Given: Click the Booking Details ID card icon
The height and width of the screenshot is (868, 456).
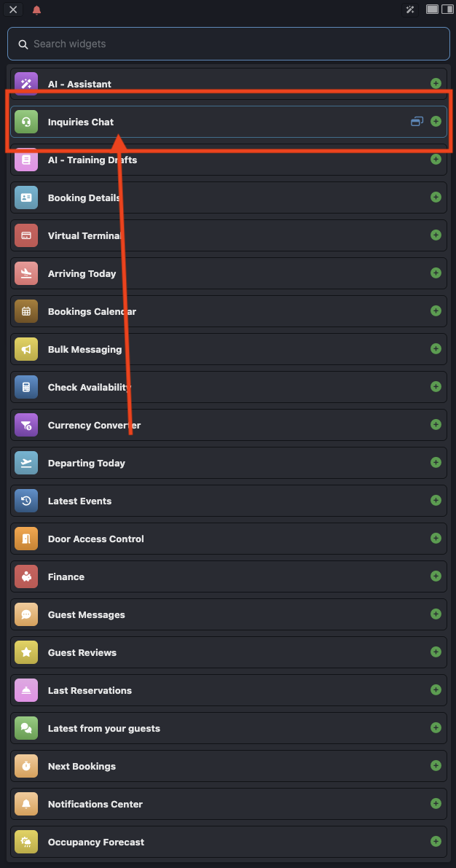Looking at the screenshot, I should pos(26,198).
